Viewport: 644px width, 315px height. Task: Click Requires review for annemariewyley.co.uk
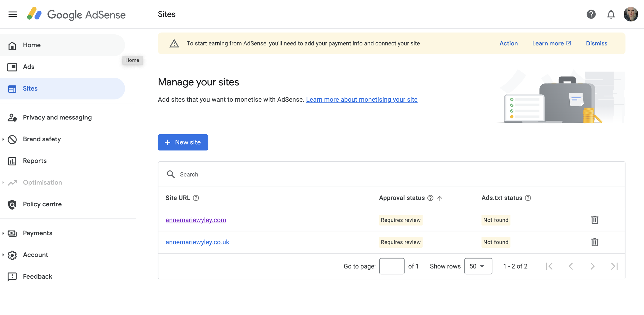pyautogui.click(x=401, y=242)
